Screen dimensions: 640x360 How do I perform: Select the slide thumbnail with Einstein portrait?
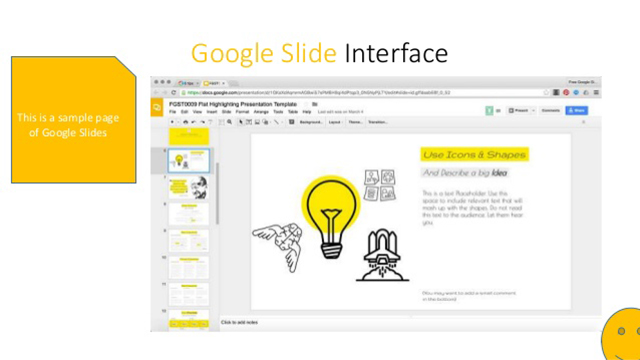[x=189, y=187]
